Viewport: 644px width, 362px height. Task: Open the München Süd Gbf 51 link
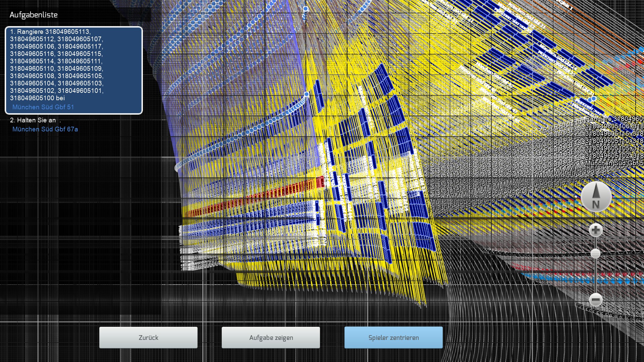43,107
